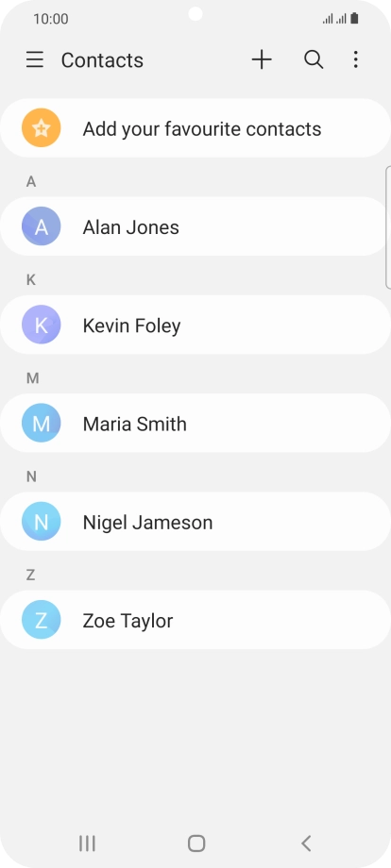Image resolution: width=391 pixels, height=868 pixels.
Task: Open the three-dot more options menu
Action: [355, 59]
